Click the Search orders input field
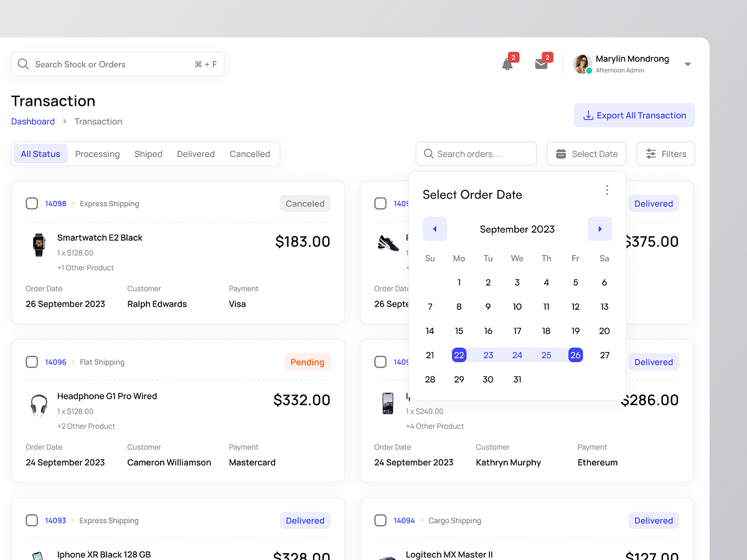This screenshot has height=560, width=747. click(476, 154)
